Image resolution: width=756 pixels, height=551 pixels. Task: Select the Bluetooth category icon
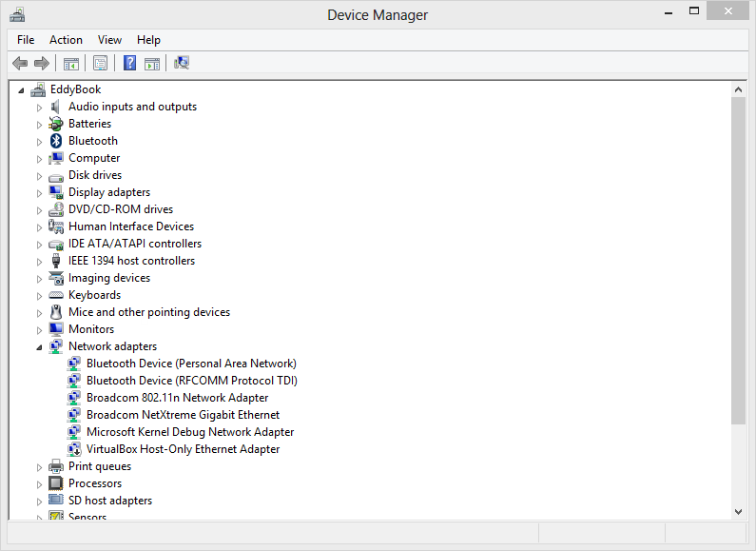click(x=56, y=141)
